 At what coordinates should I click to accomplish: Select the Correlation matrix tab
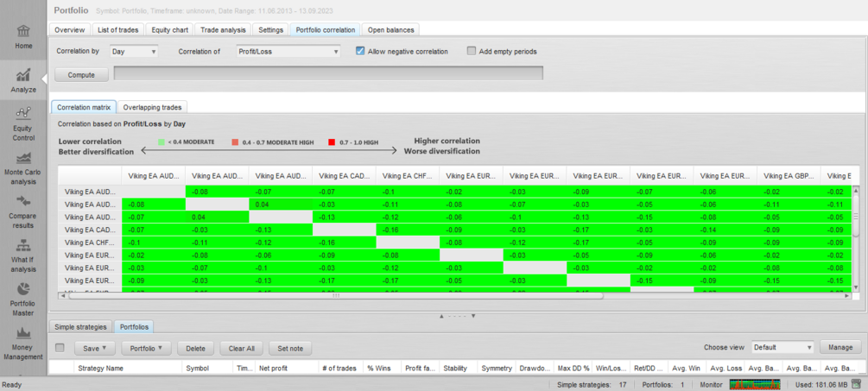coord(84,107)
